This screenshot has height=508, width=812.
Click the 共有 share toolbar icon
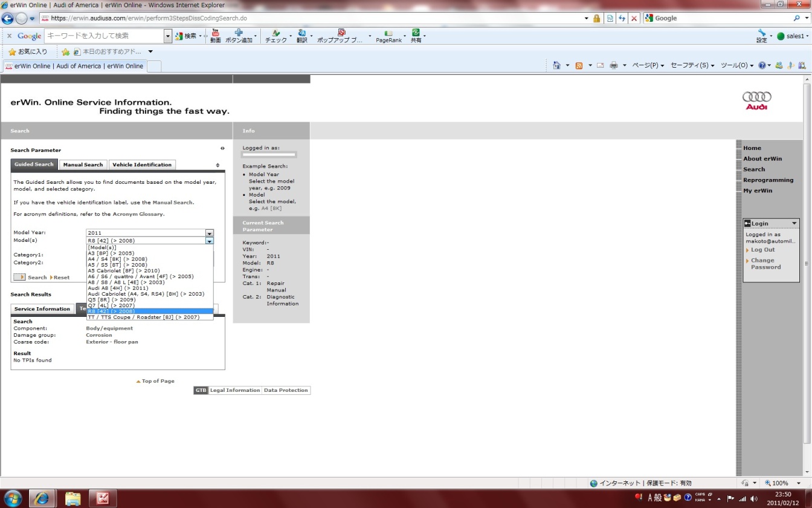[x=416, y=36]
